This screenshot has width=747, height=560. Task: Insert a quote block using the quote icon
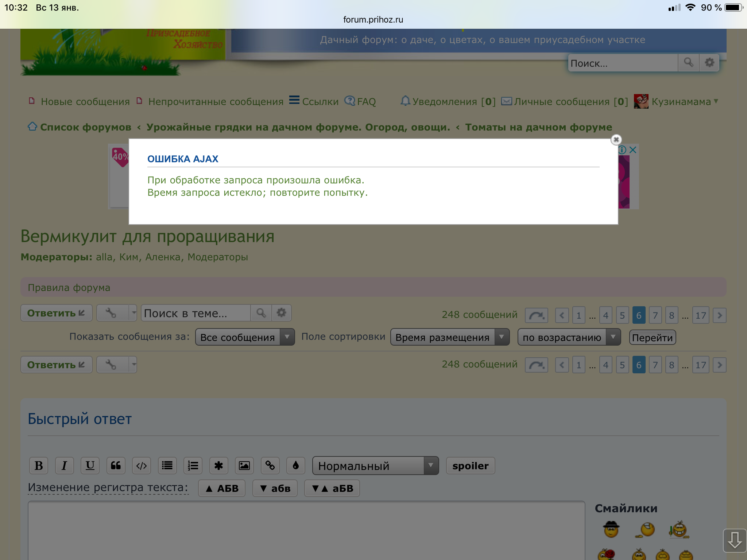(x=116, y=466)
